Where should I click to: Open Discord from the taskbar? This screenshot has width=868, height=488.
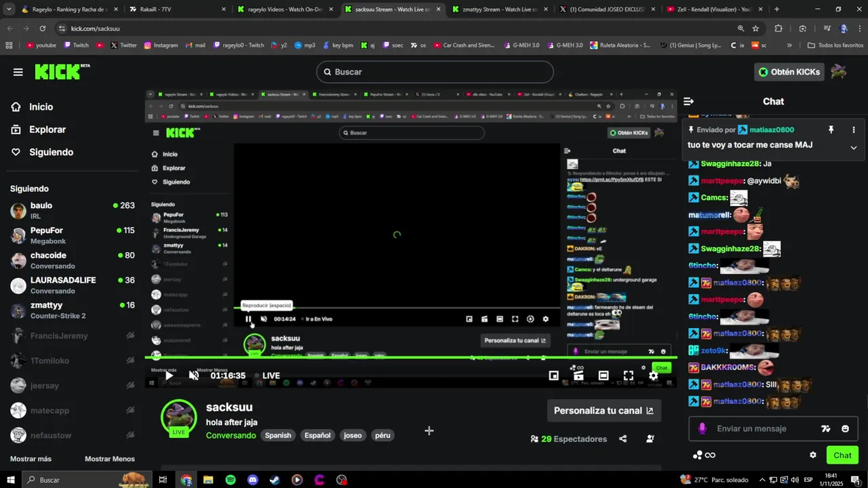pyautogui.click(x=253, y=480)
